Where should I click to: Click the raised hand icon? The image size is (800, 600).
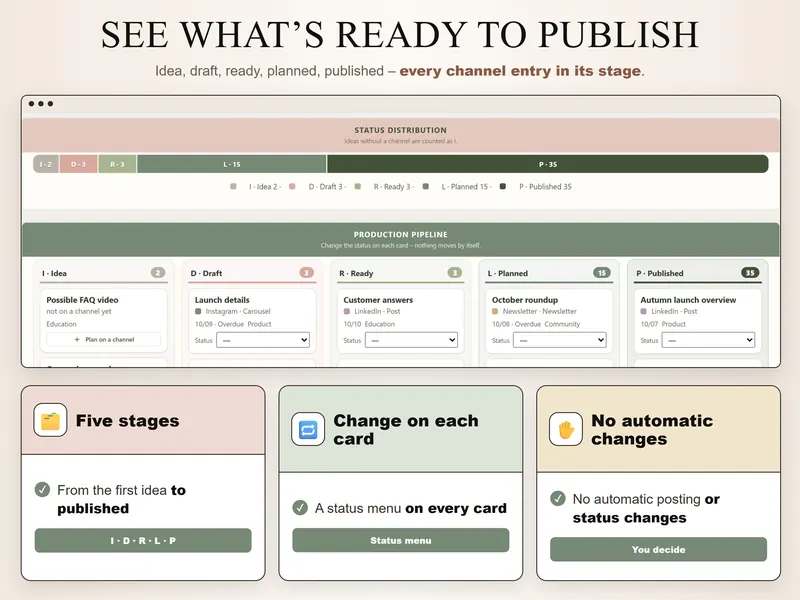[x=566, y=429]
